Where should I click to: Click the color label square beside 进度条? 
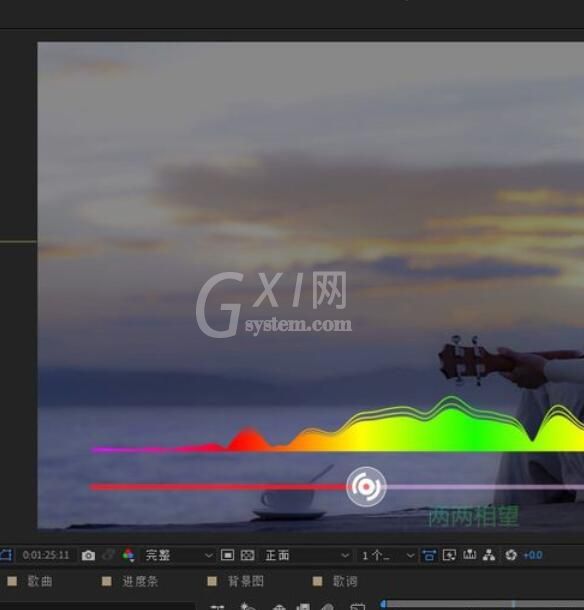click(x=106, y=581)
